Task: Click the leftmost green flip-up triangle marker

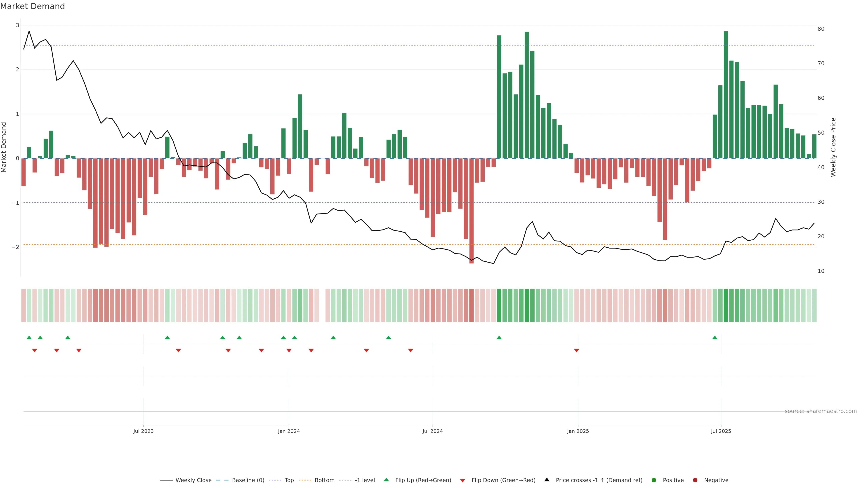Action: [x=29, y=338]
